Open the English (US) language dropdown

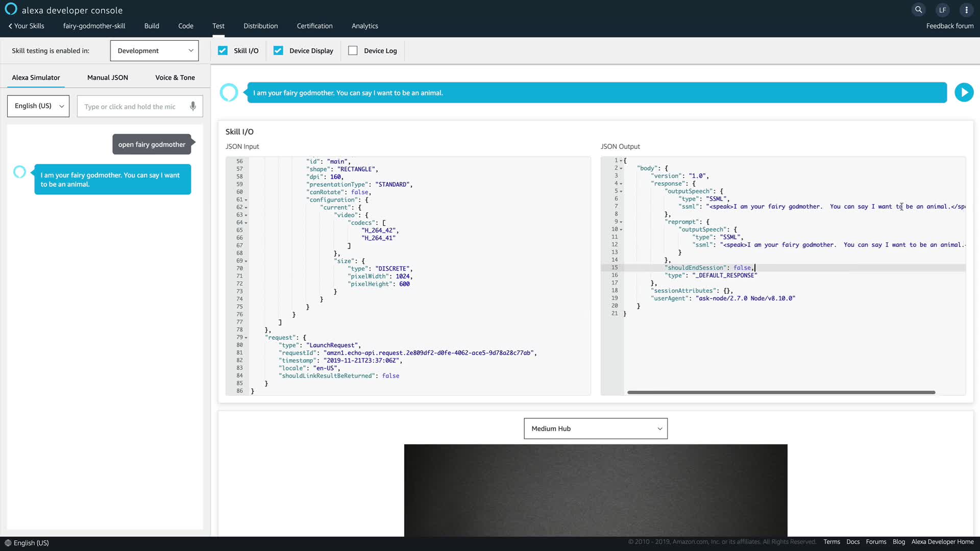[x=38, y=106]
